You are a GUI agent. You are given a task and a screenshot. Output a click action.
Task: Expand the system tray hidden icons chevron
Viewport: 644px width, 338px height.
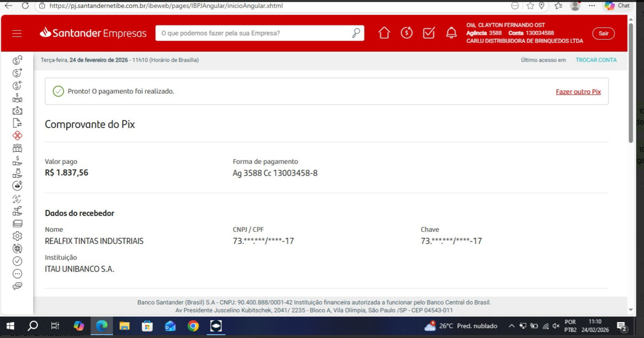point(512,326)
